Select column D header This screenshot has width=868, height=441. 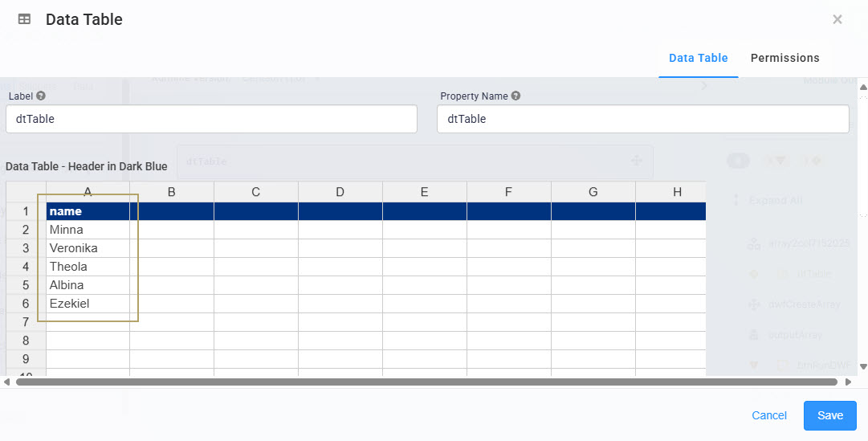(x=340, y=192)
